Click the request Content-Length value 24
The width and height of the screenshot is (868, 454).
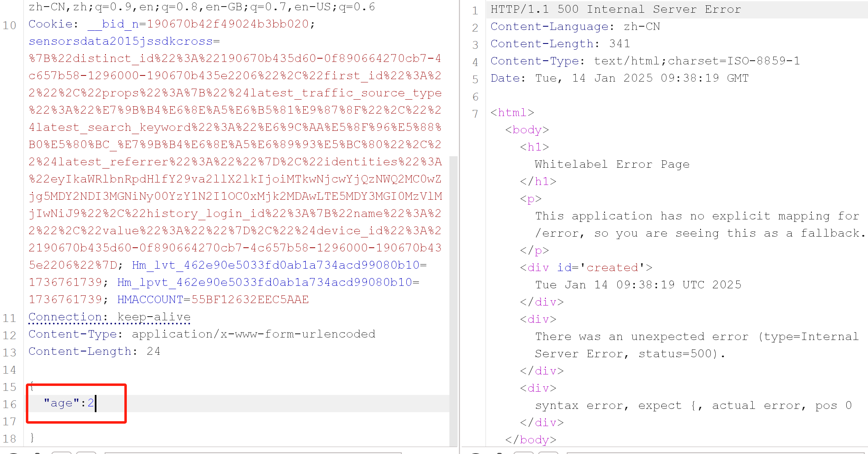click(x=153, y=351)
